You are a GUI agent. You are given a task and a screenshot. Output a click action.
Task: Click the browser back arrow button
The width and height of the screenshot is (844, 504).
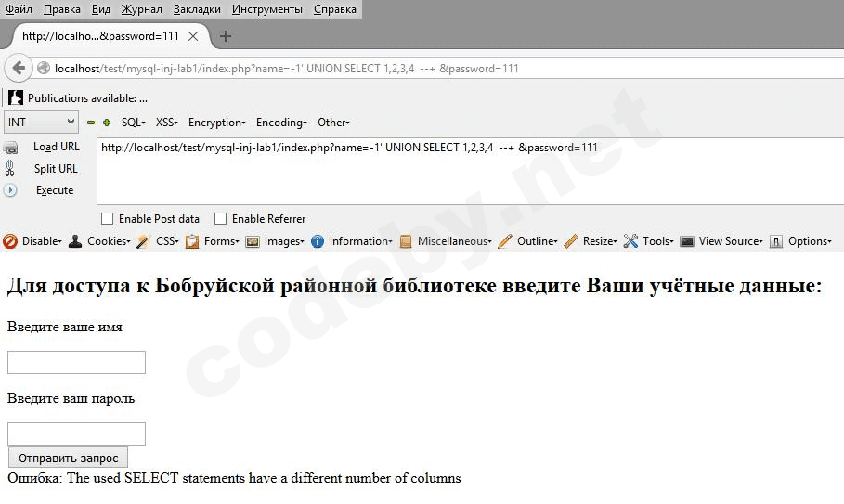pos(19,69)
